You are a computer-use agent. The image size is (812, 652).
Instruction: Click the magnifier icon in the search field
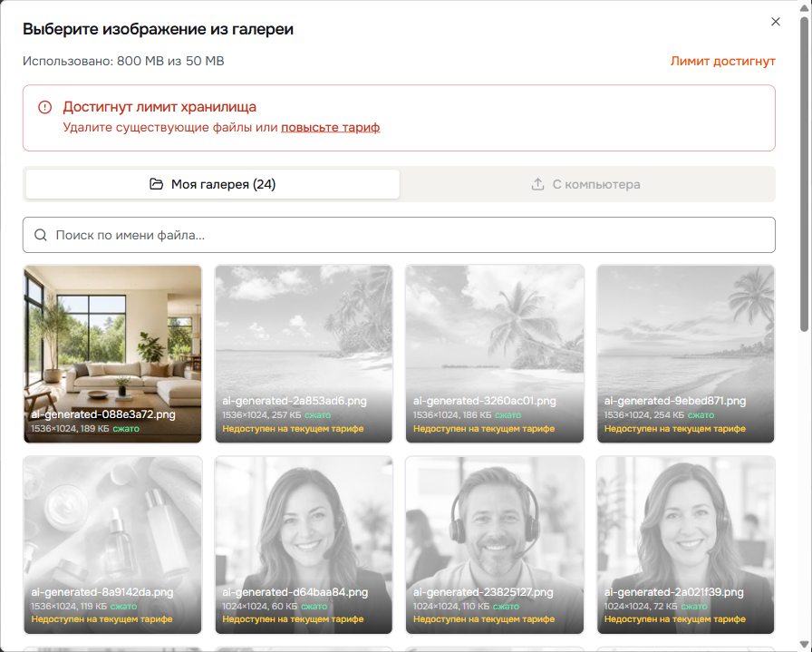(x=41, y=235)
